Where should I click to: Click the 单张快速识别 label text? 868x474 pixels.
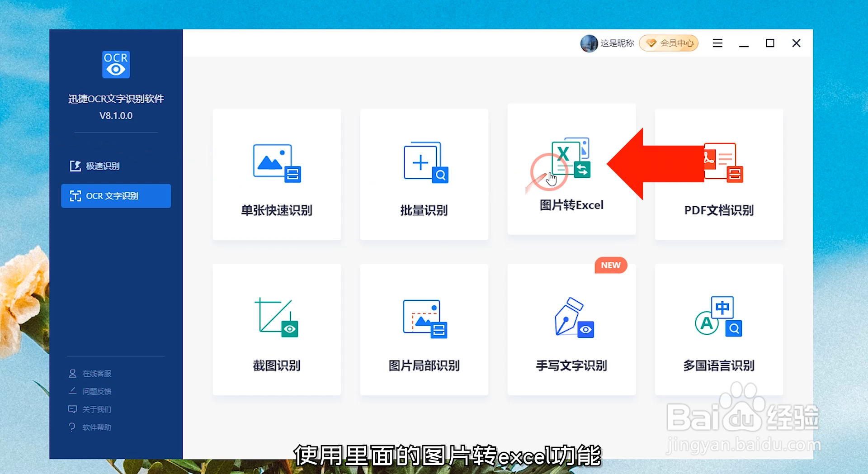pos(277,210)
